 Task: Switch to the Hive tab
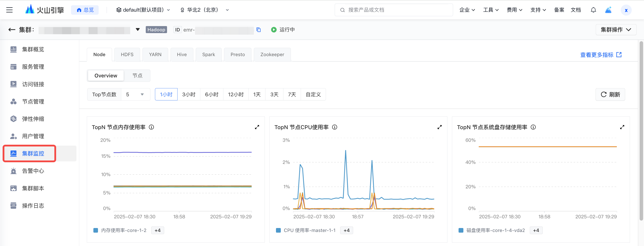pos(182,55)
